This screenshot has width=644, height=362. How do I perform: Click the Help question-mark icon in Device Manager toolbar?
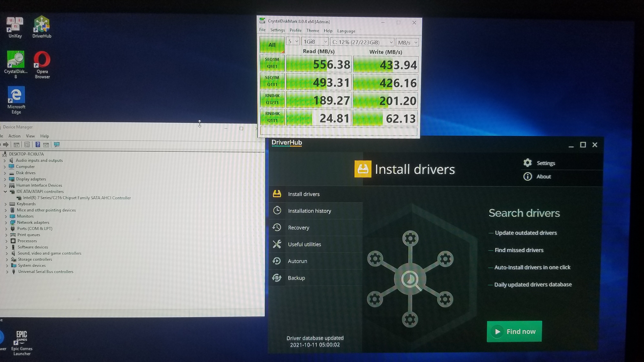[x=38, y=145]
